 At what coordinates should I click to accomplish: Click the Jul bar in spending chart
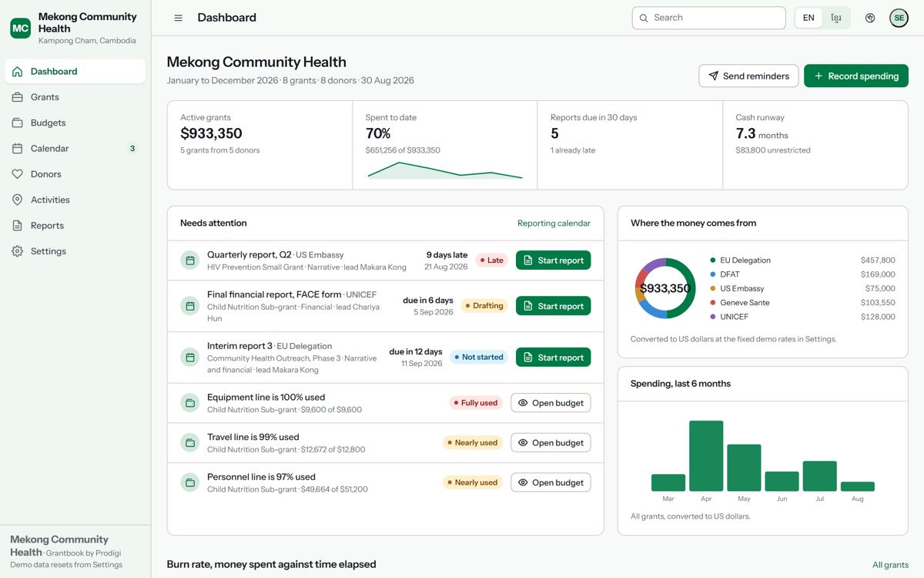coord(819,476)
